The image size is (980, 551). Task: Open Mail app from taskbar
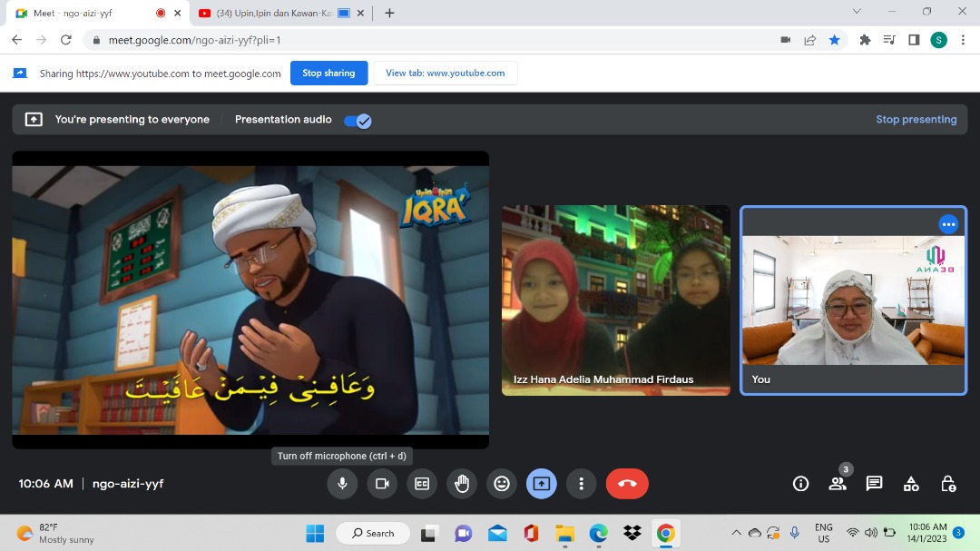497,534
